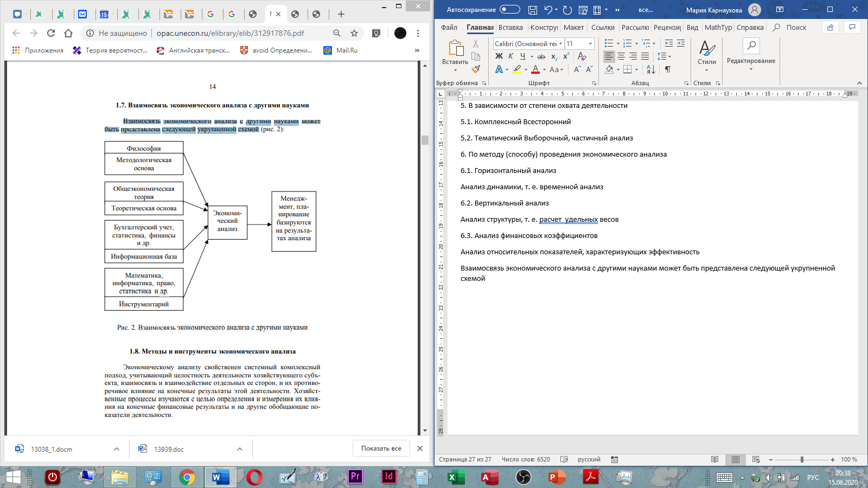Toggle strikethrough text formatting
Screen dimensions: 868x488
[x=541, y=56]
